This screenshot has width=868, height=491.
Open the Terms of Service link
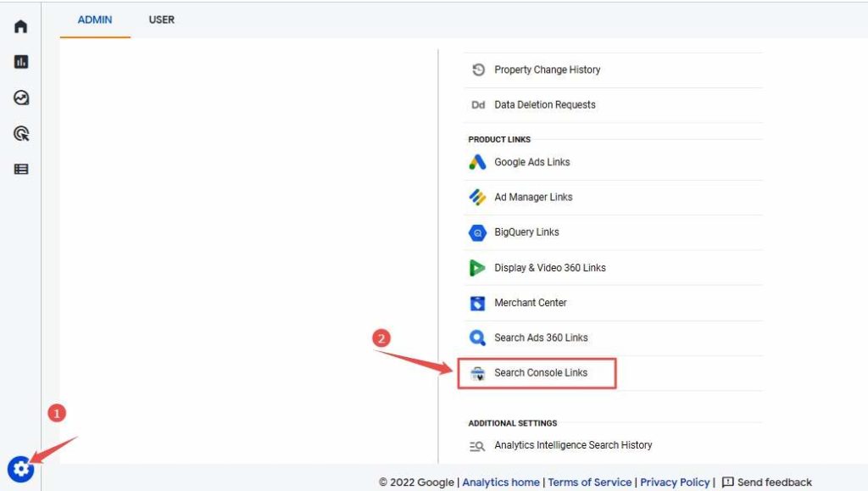590,483
